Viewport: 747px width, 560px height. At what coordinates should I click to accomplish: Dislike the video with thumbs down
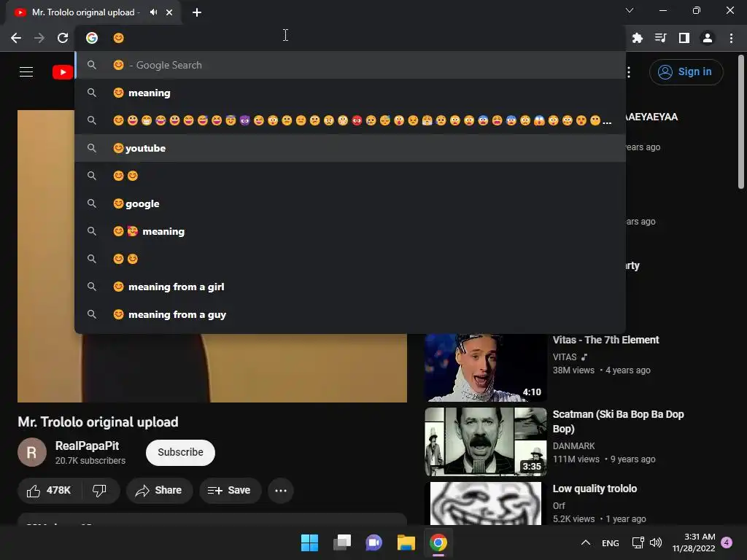tap(99, 491)
